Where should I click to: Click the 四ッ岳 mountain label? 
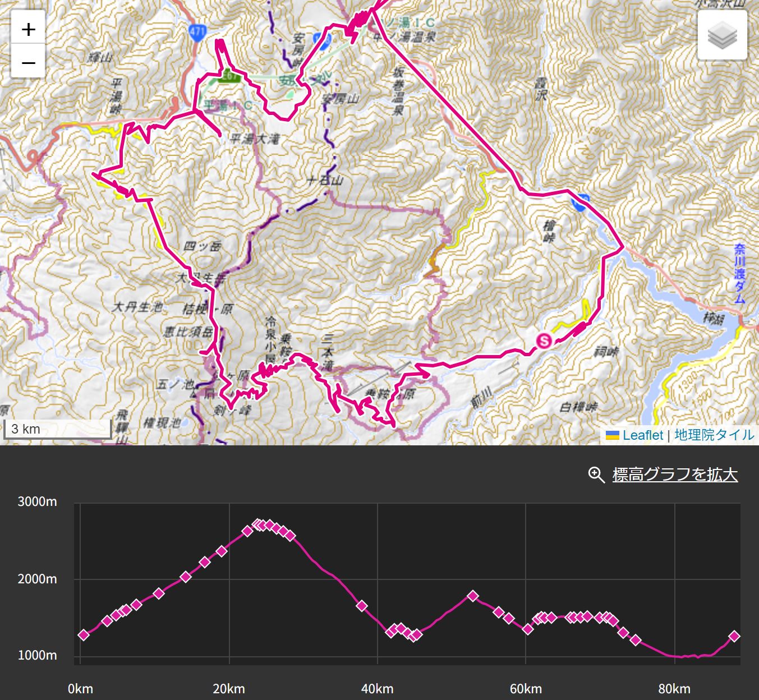click(203, 246)
